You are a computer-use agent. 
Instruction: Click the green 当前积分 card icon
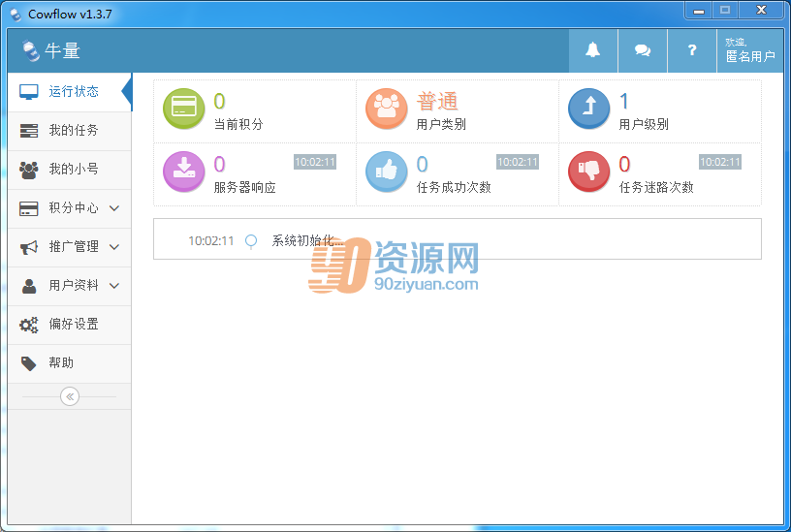coord(183,109)
